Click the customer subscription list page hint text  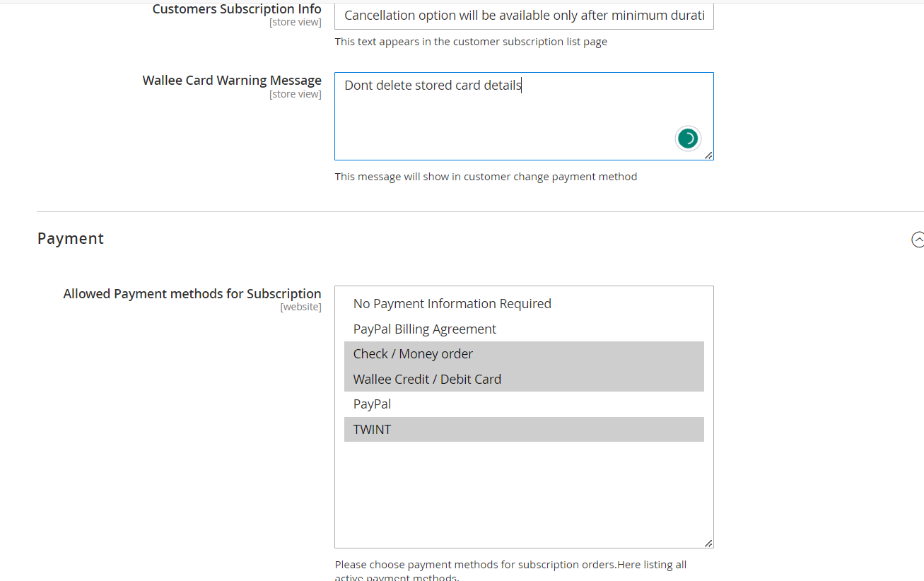(x=471, y=42)
